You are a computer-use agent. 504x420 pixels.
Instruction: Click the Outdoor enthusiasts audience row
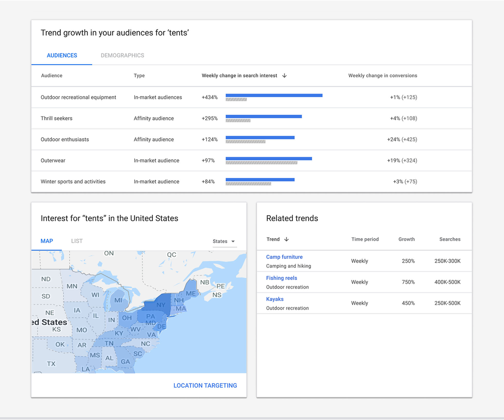click(x=65, y=140)
